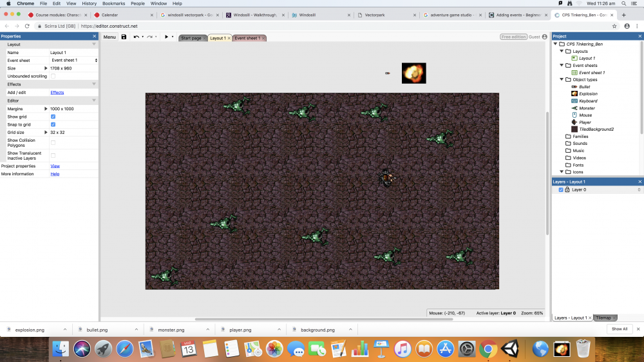Expand the Size property arrow

tap(46, 68)
